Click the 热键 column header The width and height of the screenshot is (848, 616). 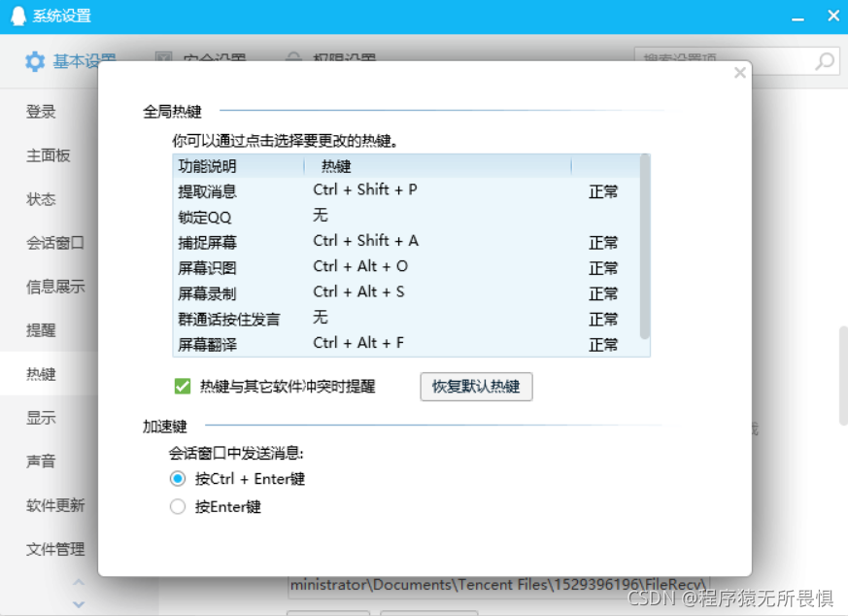pos(437,166)
